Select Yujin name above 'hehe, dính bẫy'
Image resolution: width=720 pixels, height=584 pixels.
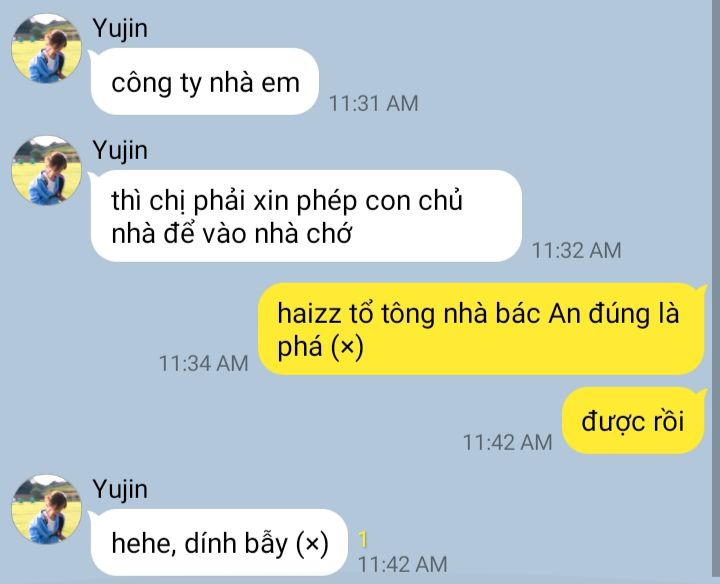tap(120, 489)
